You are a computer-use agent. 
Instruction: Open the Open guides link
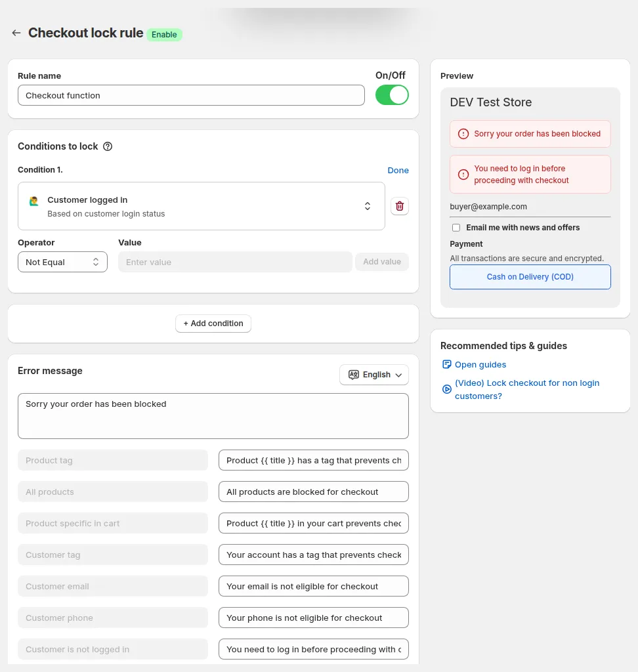(x=480, y=365)
